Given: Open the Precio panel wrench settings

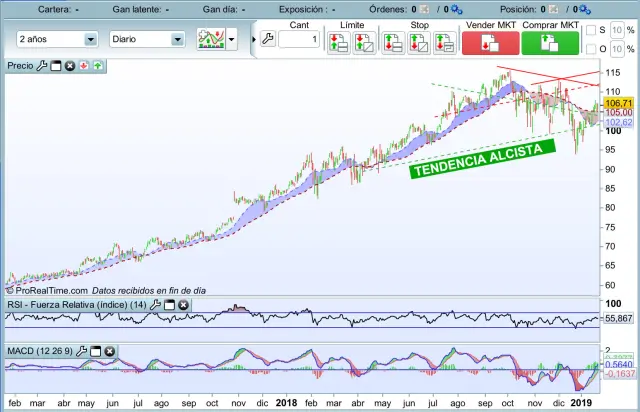Looking at the screenshot, I should coord(42,65).
